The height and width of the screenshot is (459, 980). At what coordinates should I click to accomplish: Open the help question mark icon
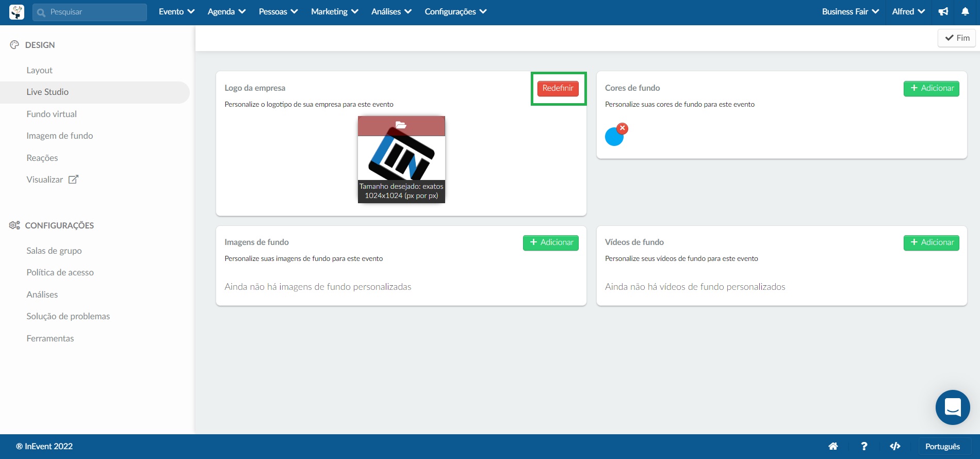(x=864, y=446)
